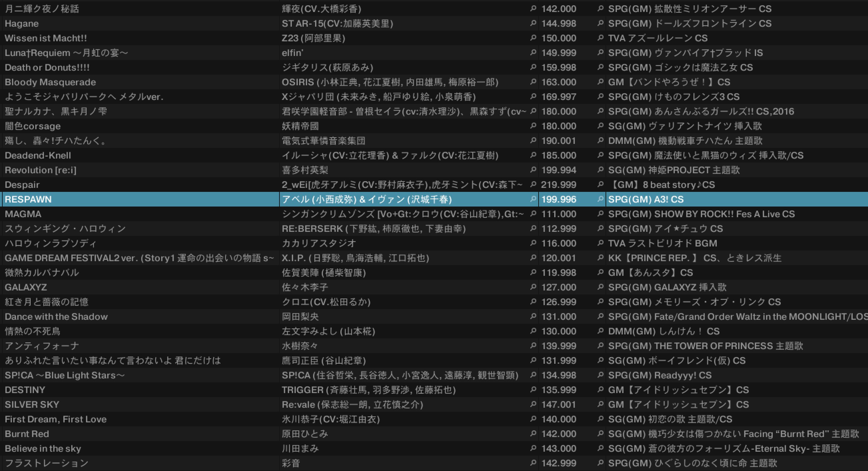
Task: Click magnifier icon left of 'TVA アズールレーン CS'
Action: pos(600,38)
